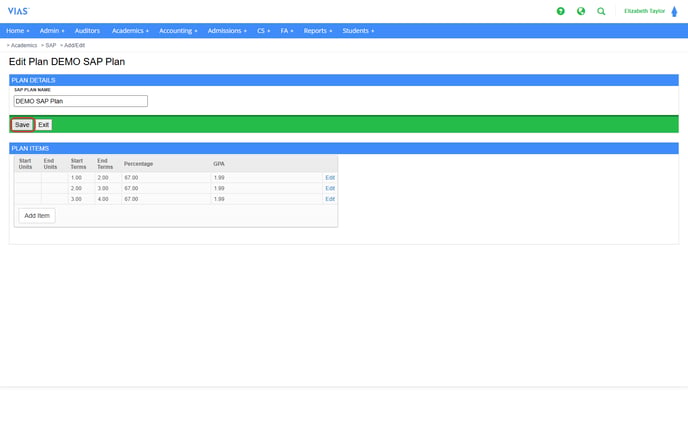Image resolution: width=688 pixels, height=421 pixels.
Task: Click the SAP breadcrumb link
Action: [50, 45]
